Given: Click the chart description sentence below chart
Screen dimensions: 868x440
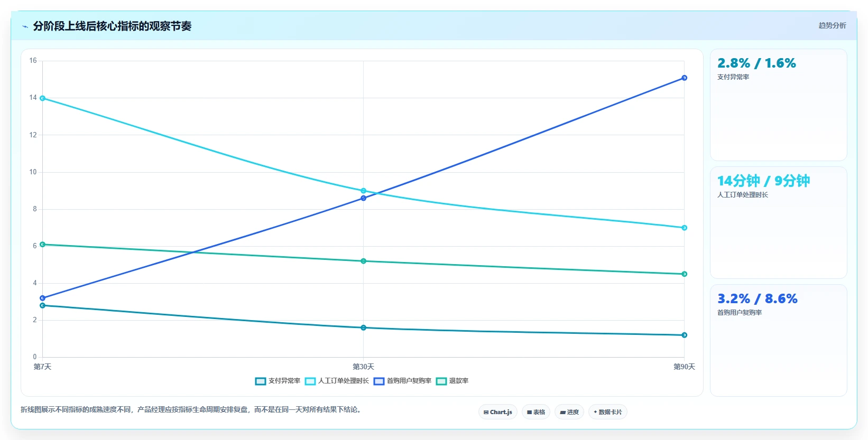Looking at the screenshot, I should 192,409.
